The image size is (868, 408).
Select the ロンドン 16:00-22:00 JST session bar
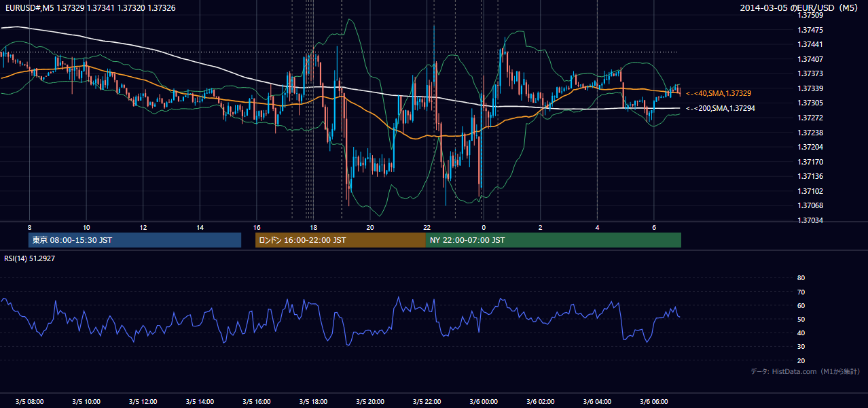pos(340,240)
